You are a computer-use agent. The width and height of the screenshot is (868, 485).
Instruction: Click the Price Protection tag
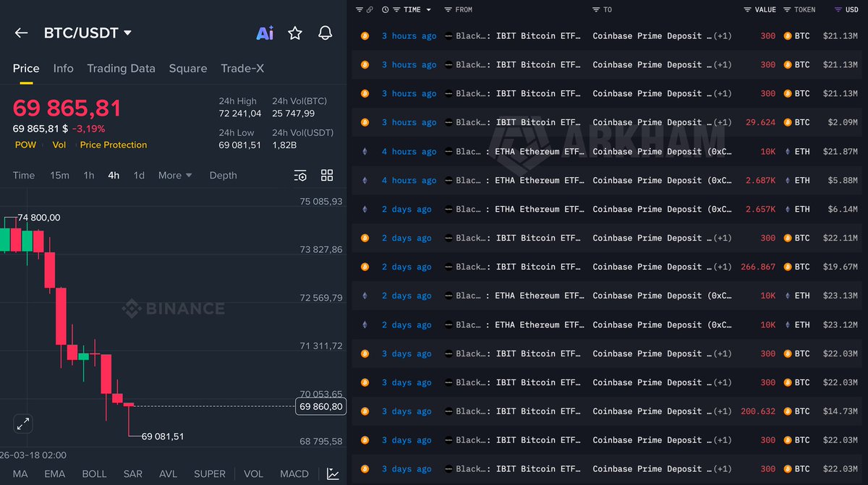[x=114, y=145]
